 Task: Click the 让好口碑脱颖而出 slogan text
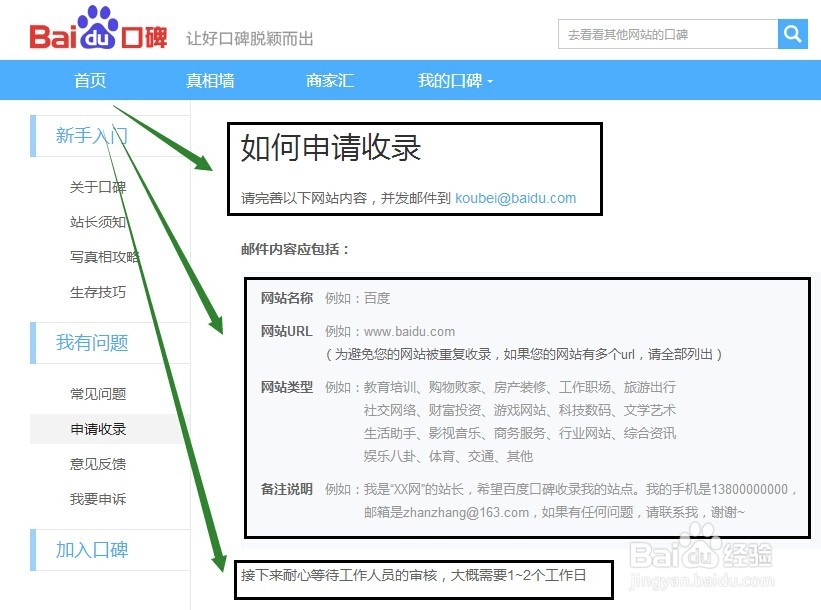[250, 39]
